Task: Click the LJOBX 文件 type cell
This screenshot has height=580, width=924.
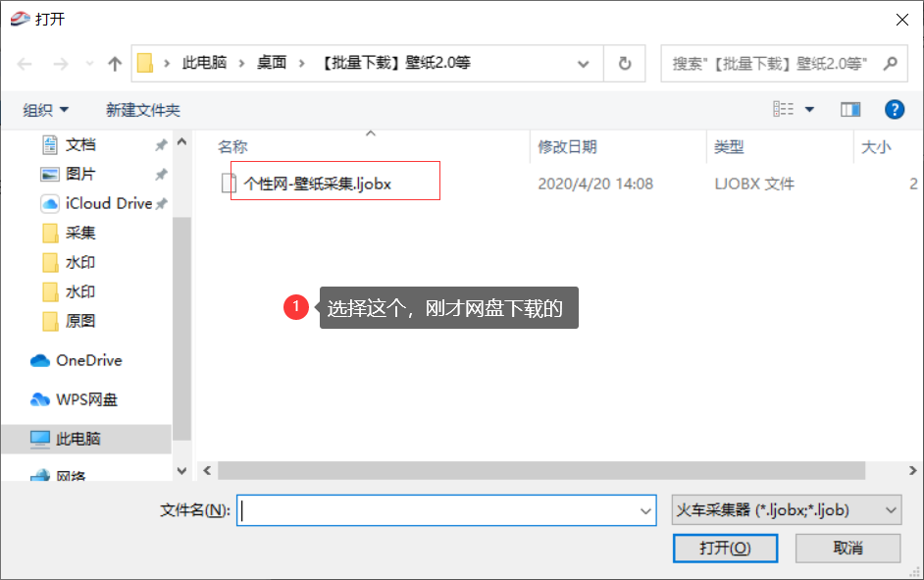Action: pos(753,184)
